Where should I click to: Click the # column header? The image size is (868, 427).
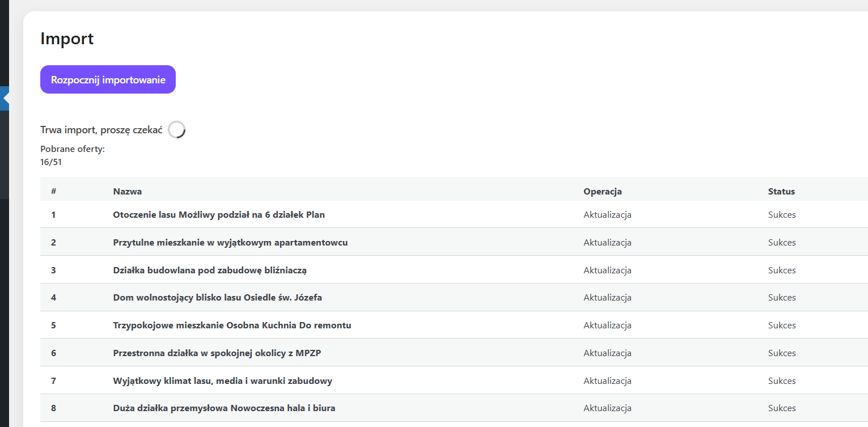(x=53, y=192)
